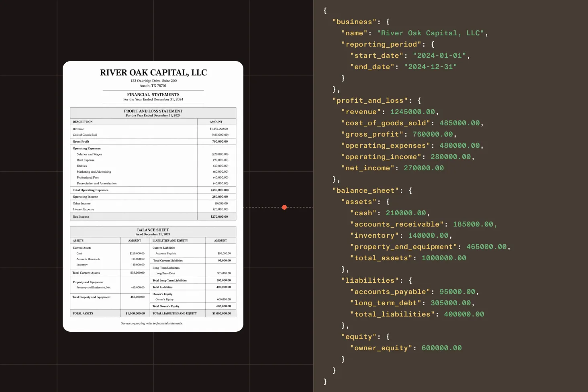Click the 'Professional Fees' row label
Viewport: 588px width, 392px height.
tap(88, 178)
